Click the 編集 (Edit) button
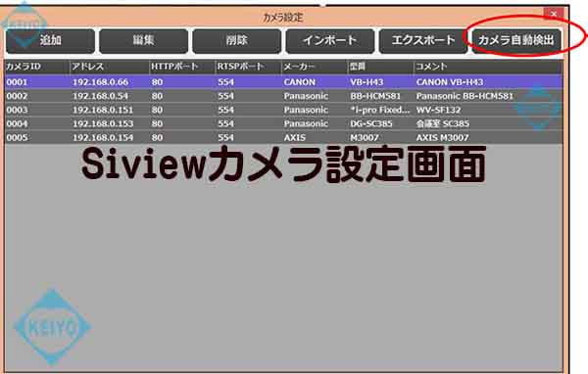 [144, 40]
